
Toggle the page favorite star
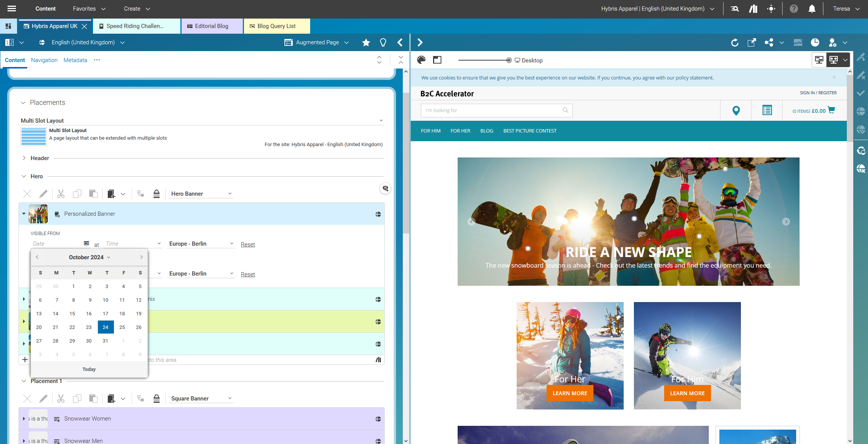click(366, 42)
